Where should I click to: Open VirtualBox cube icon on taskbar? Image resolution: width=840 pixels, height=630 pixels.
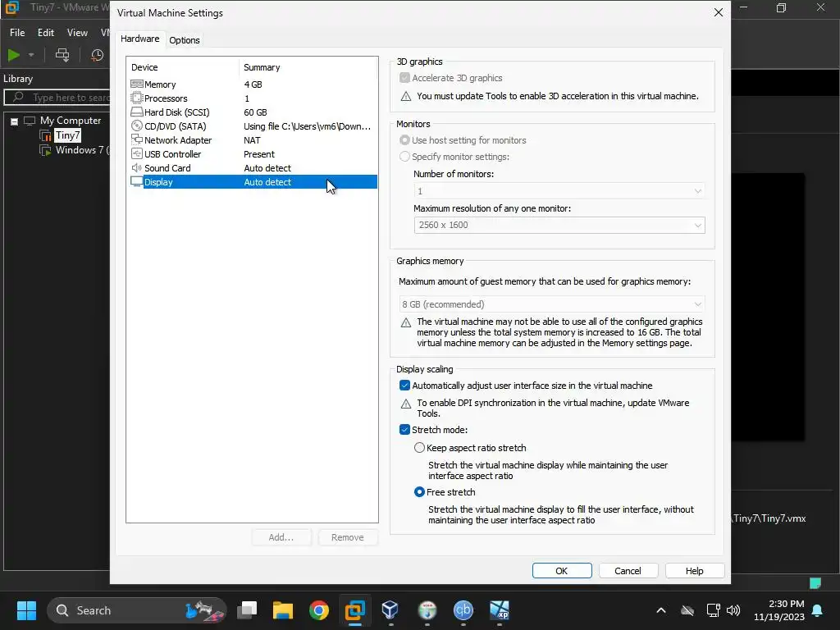click(390, 610)
